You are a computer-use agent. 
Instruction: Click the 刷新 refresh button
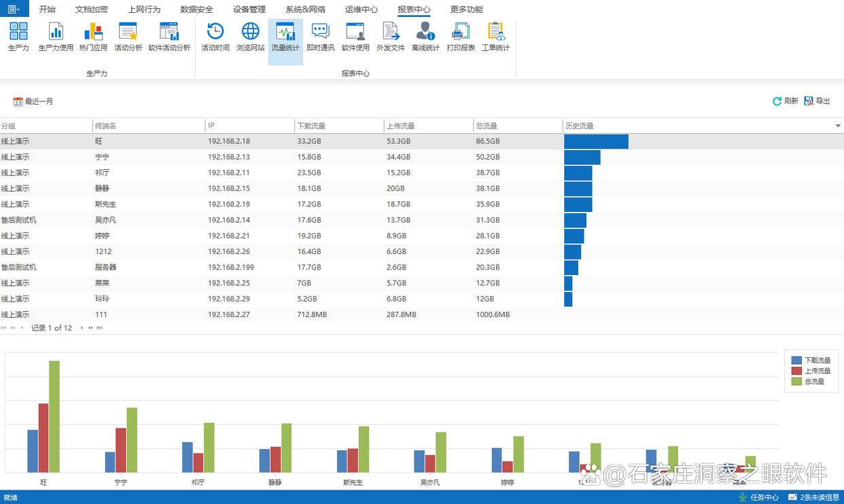click(785, 101)
